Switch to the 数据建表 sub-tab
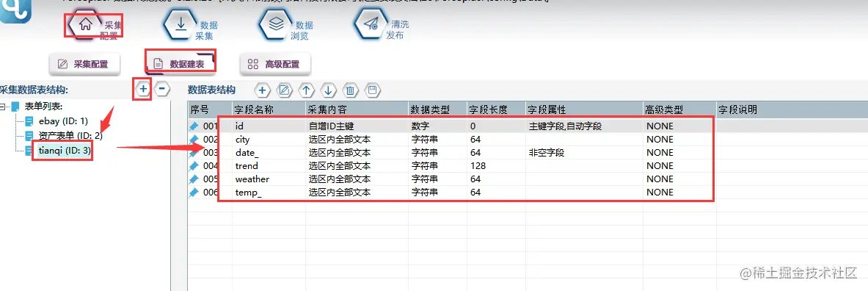Image resolution: width=868 pixels, height=291 pixels. point(180,64)
